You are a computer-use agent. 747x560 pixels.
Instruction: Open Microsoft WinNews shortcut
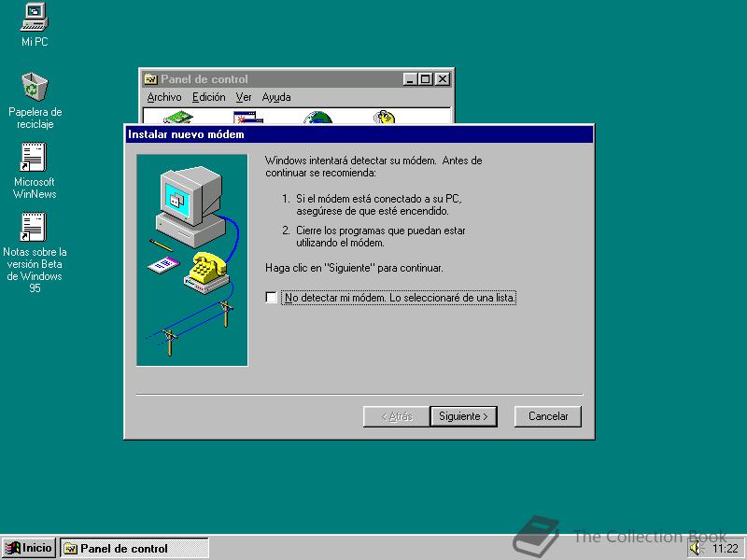pyautogui.click(x=35, y=171)
